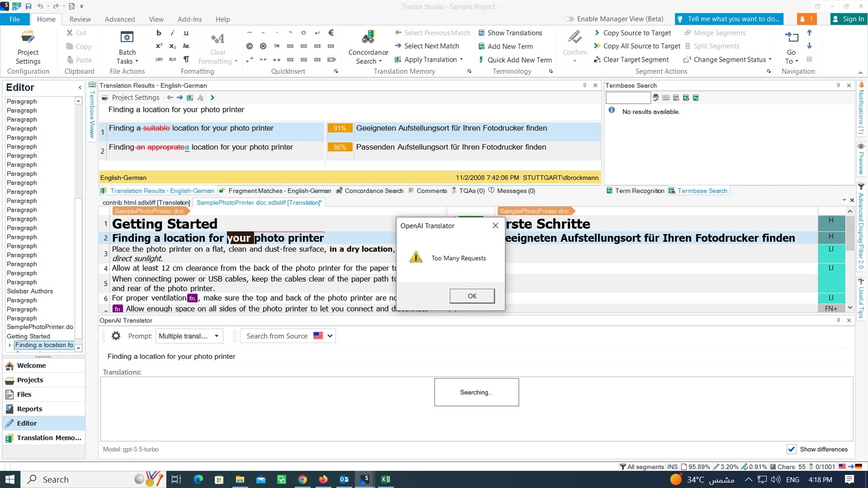Click the Sign In button
Viewport: 868px width, 488px height.
(848, 19)
